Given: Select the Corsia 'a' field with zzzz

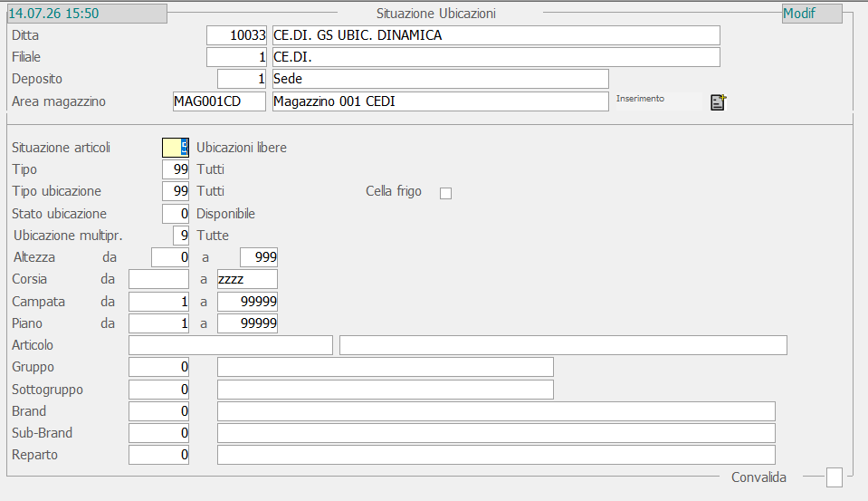Looking at the screenshot, I should coord(247,279).
